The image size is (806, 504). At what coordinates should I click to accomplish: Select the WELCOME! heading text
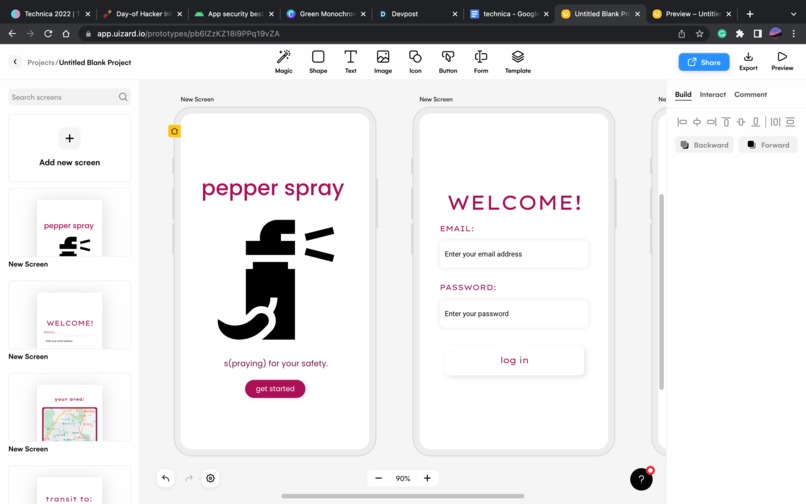(x=515, y=202)
